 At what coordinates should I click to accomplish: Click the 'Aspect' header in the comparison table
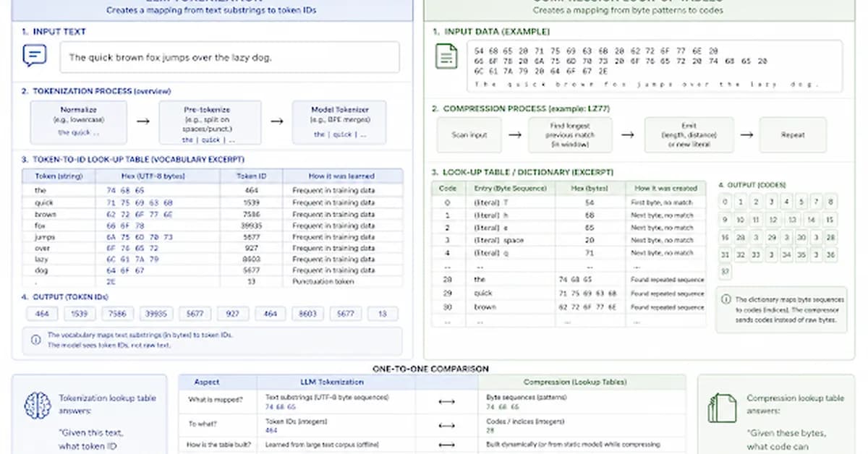pyautogui.click(x=208, y=382)
